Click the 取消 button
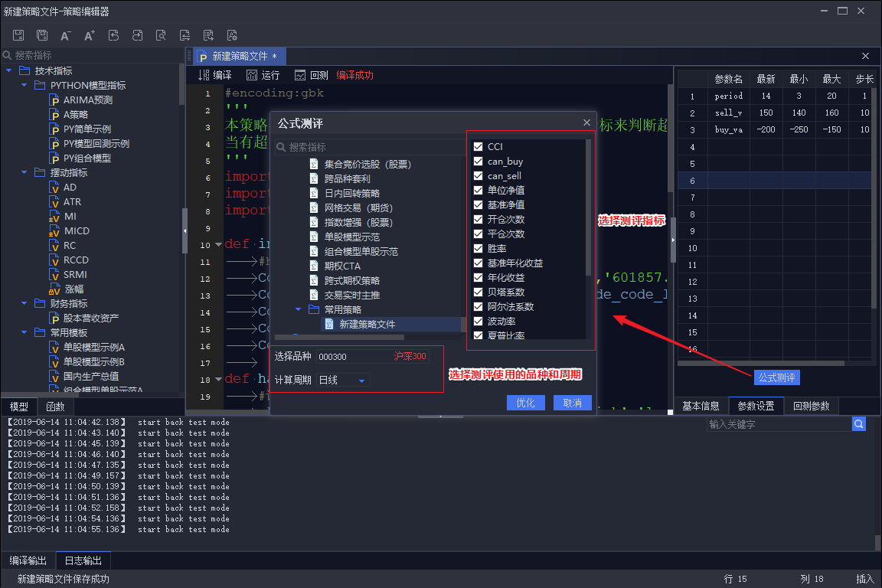 (572, 403)
